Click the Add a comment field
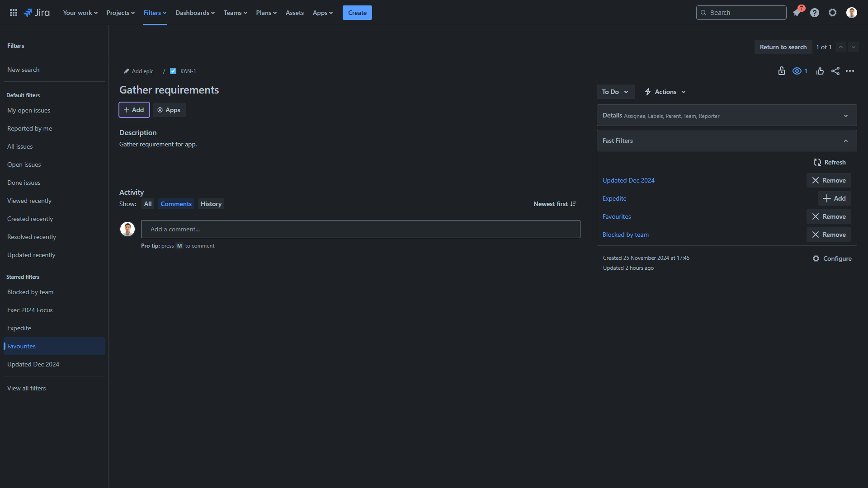 click(360, 229)
